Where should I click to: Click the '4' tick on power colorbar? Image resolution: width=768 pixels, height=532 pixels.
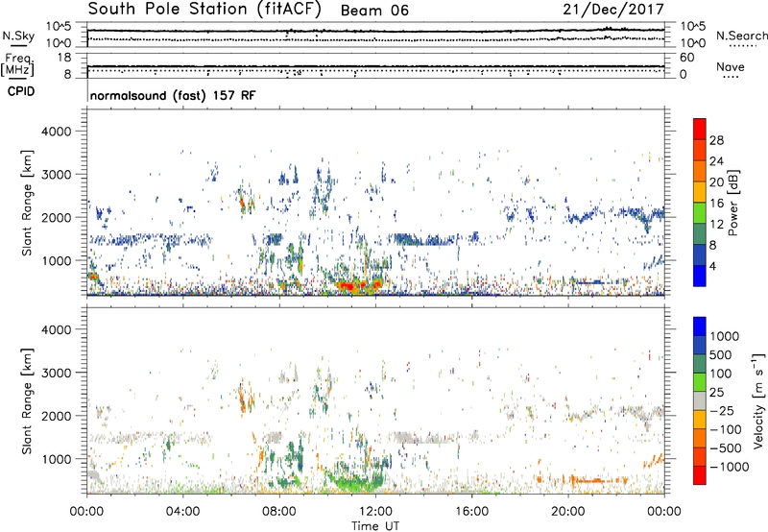pos(712,266)
